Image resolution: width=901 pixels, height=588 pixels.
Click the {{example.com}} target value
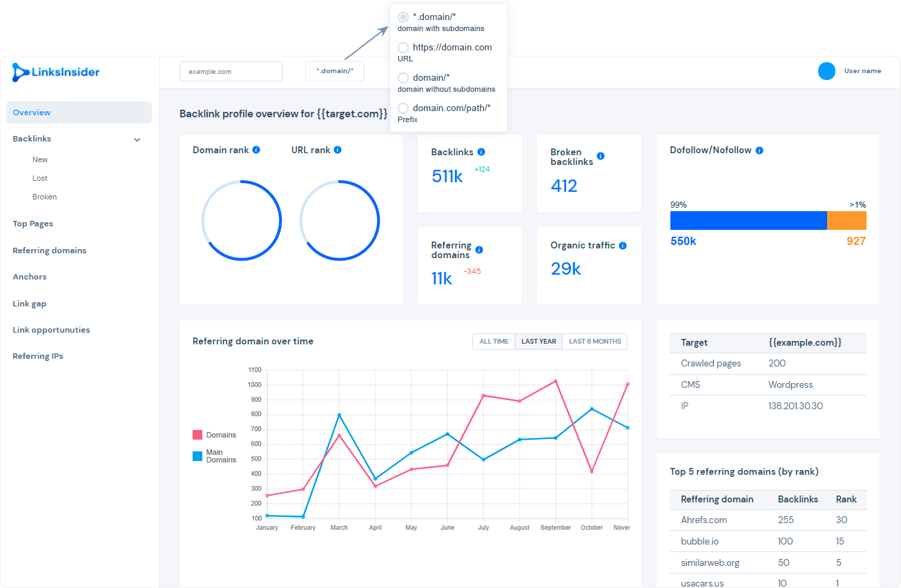point(805,342)
